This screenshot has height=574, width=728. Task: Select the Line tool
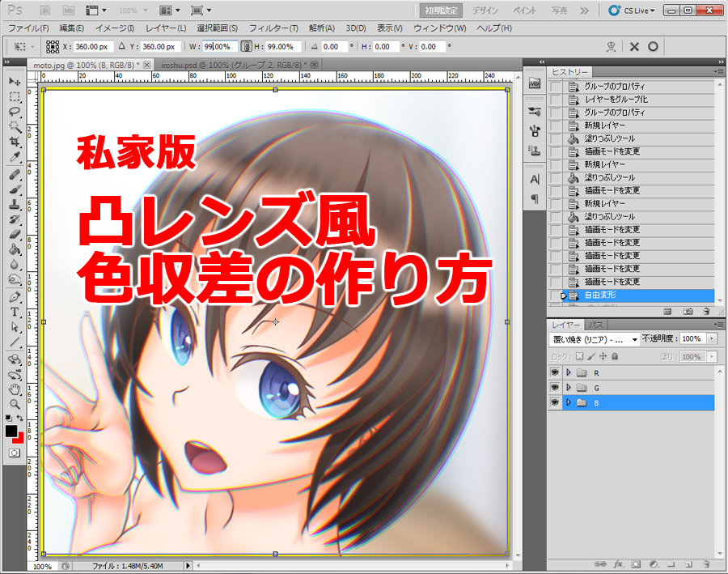click(x=15, y=342)
